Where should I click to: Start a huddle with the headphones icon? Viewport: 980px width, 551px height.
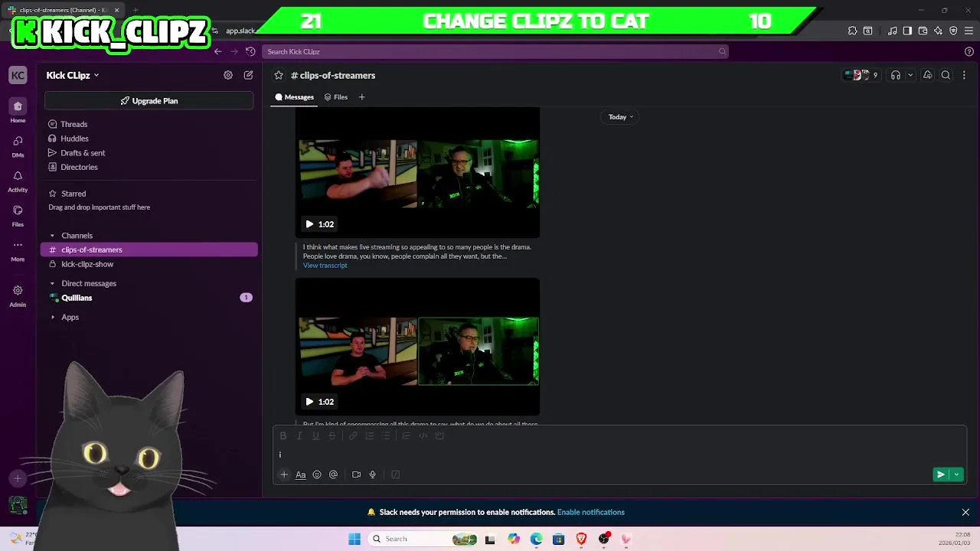895,75
